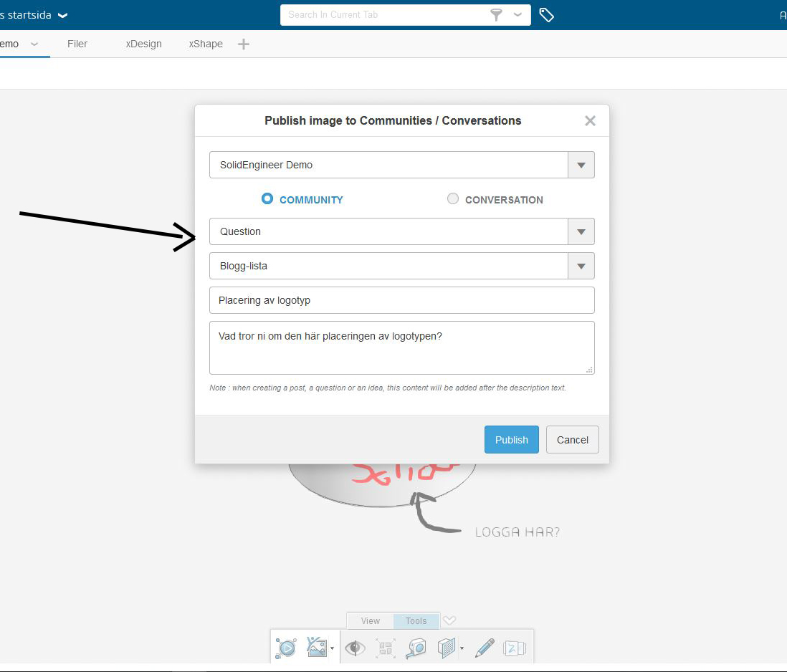The width and height of the screenshot is (787, 672).
Task: Open the Blogg-lista dropdown
Action: click(x=581, y=266)
